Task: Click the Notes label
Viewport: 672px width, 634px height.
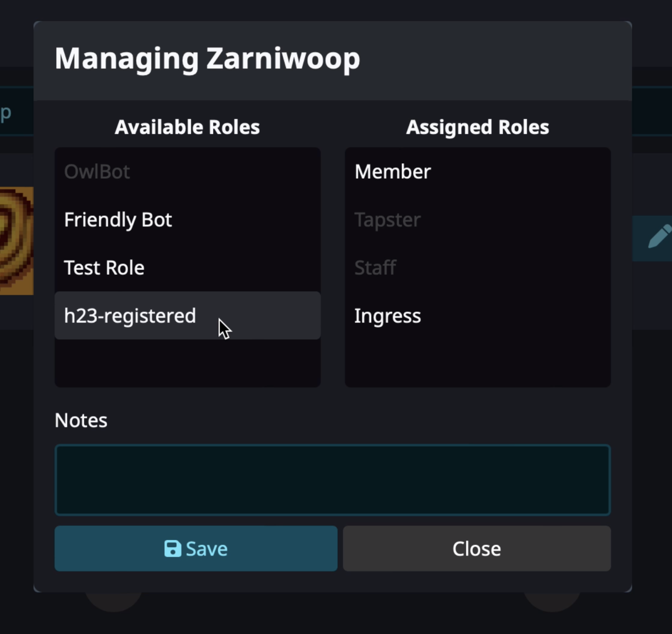Action: [x=81, y=420]
